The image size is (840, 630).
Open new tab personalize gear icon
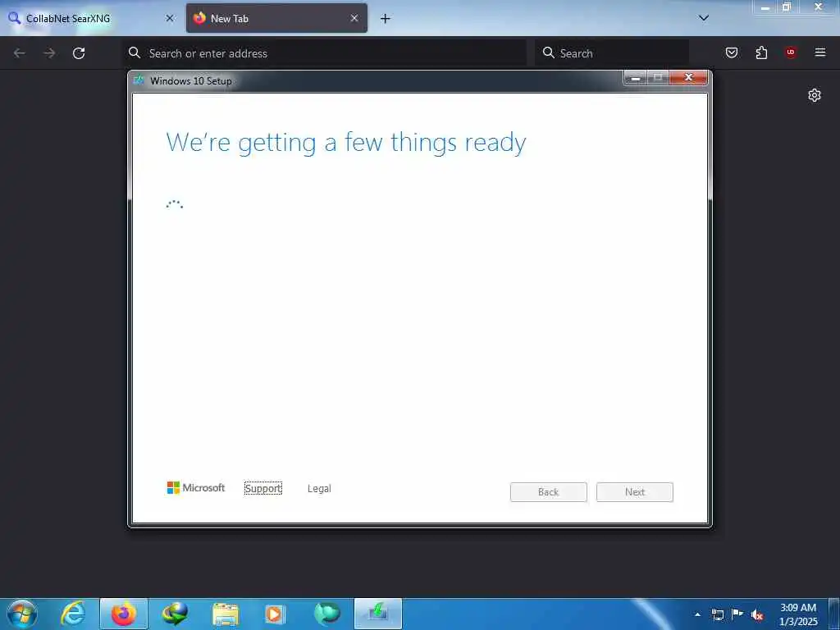tap(815, 95)
